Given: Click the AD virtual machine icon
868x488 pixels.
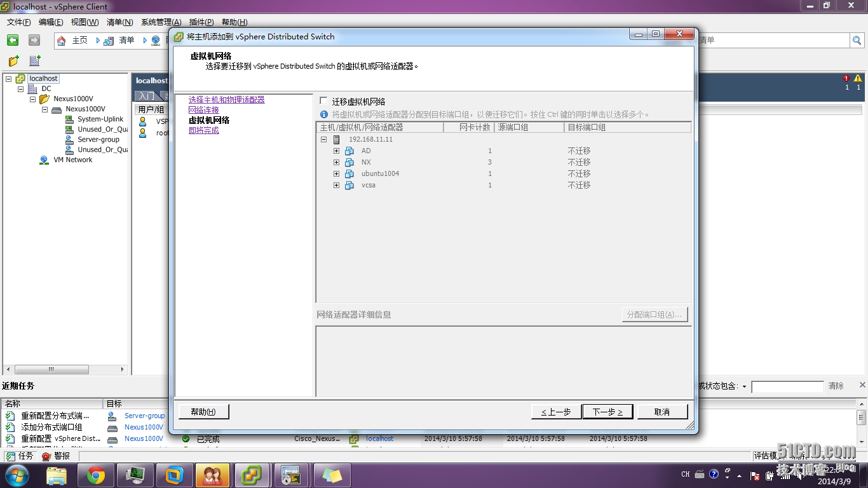Looking at the screenshot, I should [x=349, y=151].
